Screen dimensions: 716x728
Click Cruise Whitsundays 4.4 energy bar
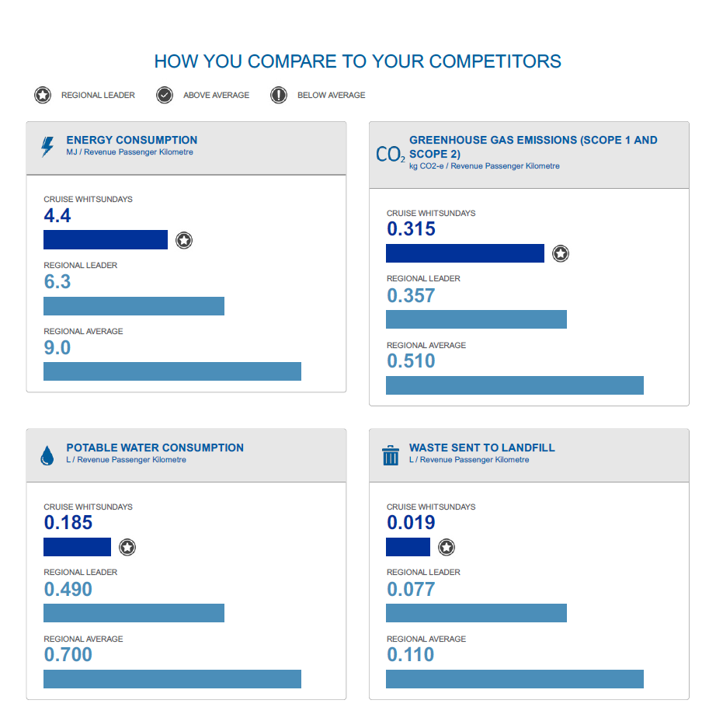click(106, 240)
